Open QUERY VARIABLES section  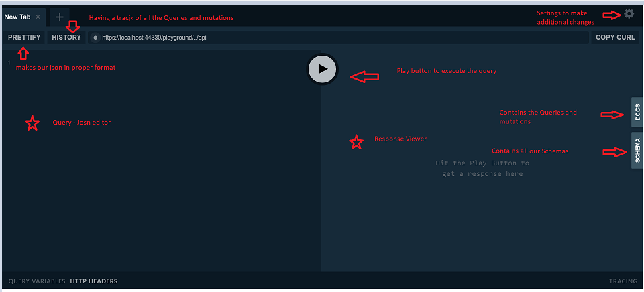pyautogui.click(x=37, y=281)
